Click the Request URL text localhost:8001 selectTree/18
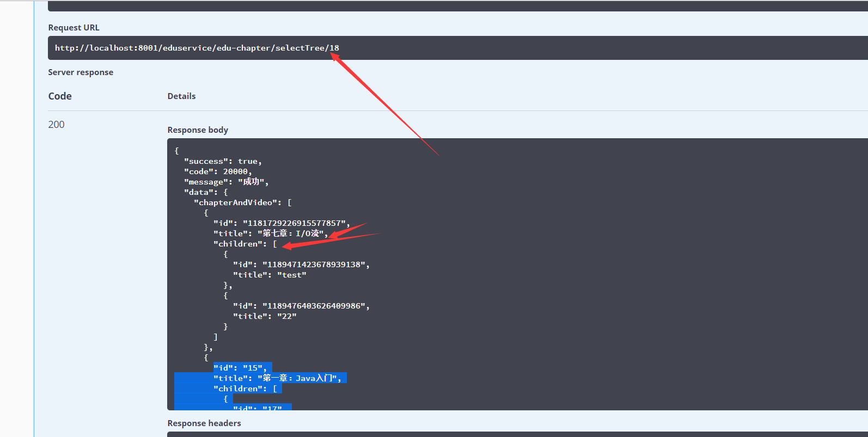868x437 pixels. tap(197, 48)
